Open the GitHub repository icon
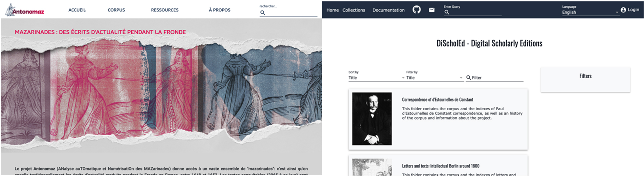This screenshot has height=176, width=644. pyautogui.click(x=417, y=9)
